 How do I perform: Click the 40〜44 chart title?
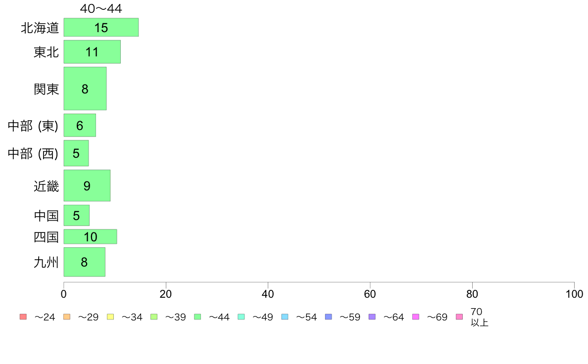click(101, 8)
